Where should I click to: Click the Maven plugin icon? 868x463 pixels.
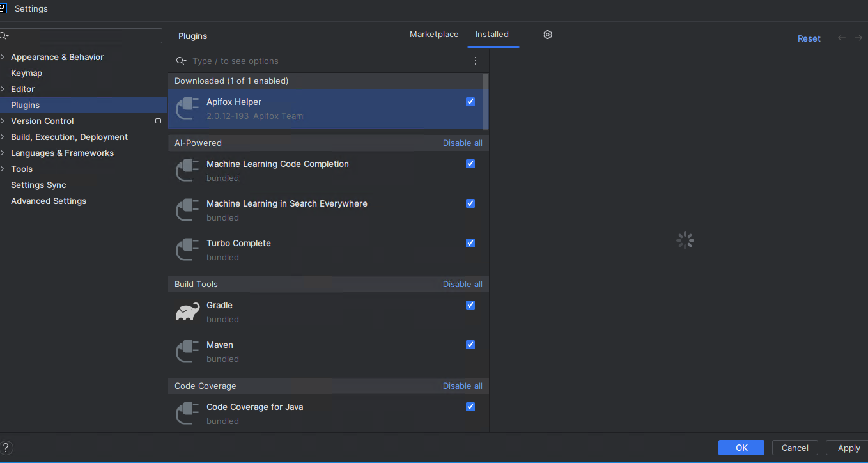coord(187,351)
